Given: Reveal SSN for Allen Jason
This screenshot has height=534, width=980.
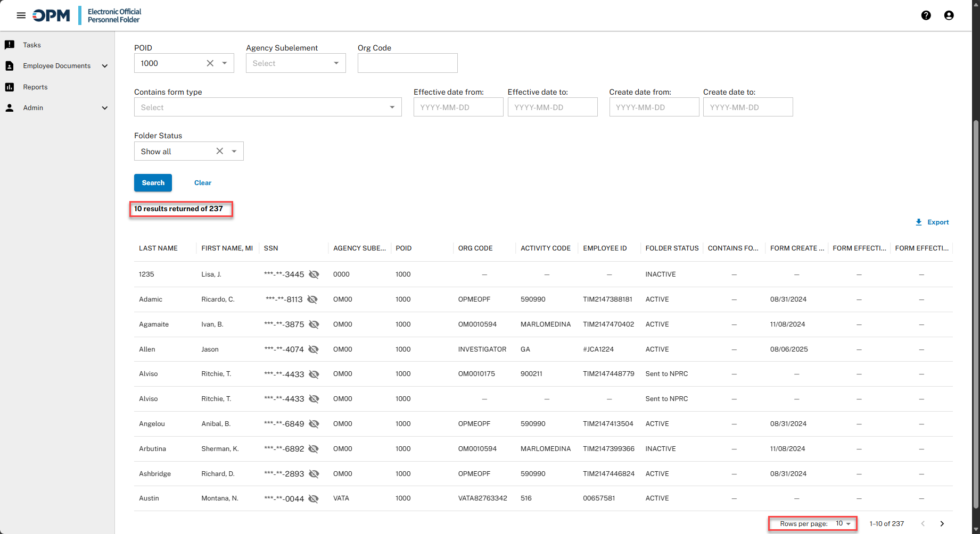Looking at the screenshot, I should (314, 349).
